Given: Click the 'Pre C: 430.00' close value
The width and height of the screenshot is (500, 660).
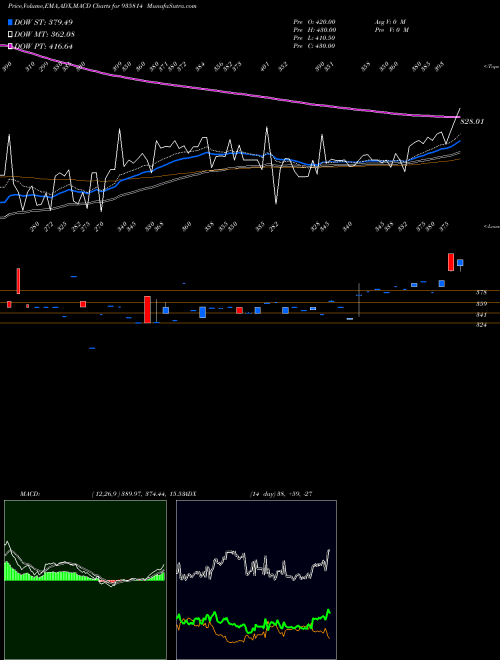Looking at the screenshot, I should click(x=314, y=46).
